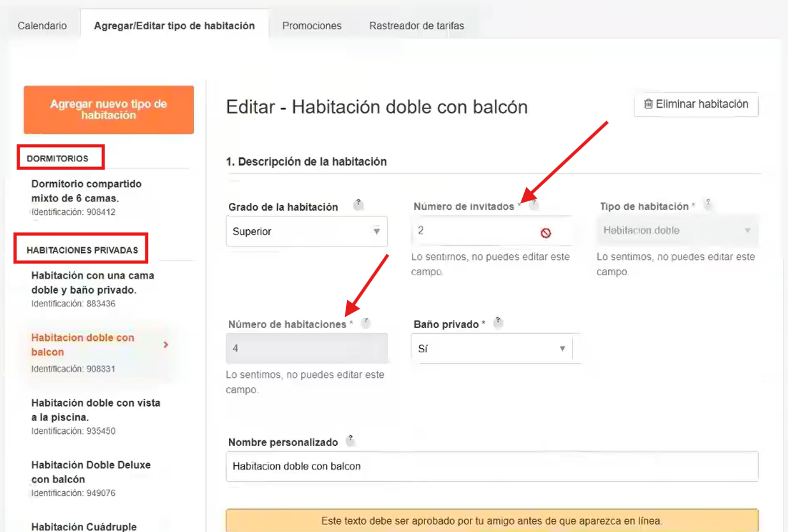Switch to the Calendario tab

pyautogui.click(x=42, y=26)
